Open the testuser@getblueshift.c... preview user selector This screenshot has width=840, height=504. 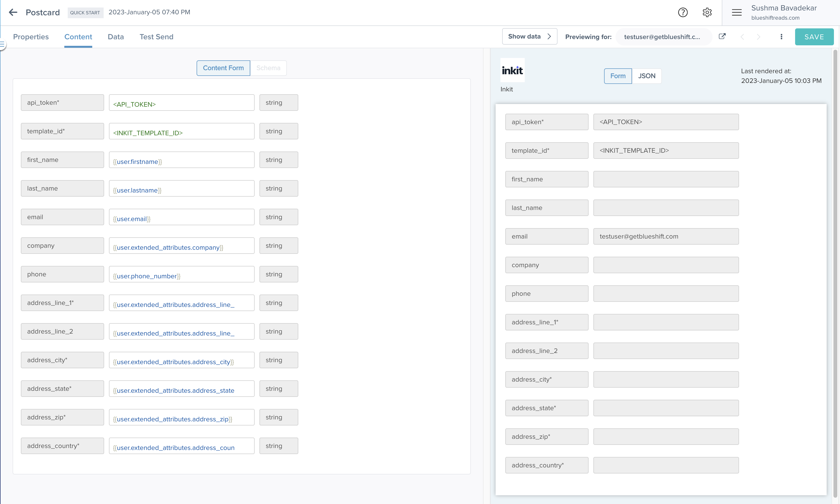pos(663,37)
